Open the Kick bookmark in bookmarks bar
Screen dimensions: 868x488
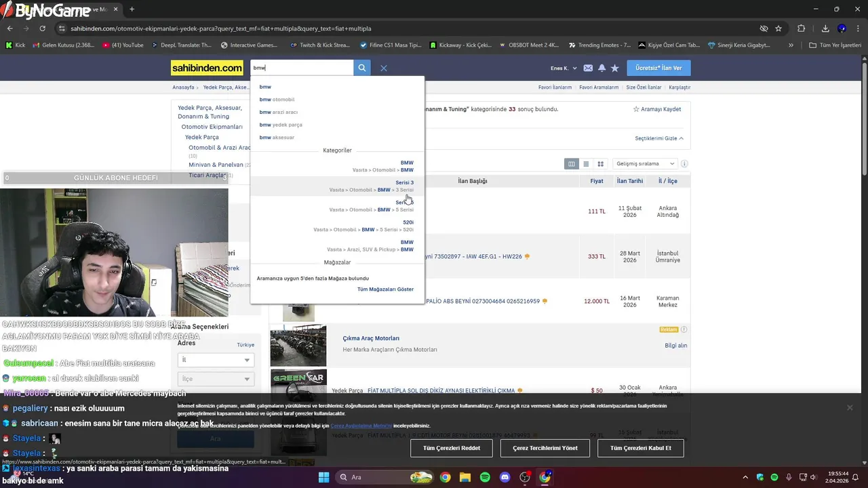click(15, 45)
